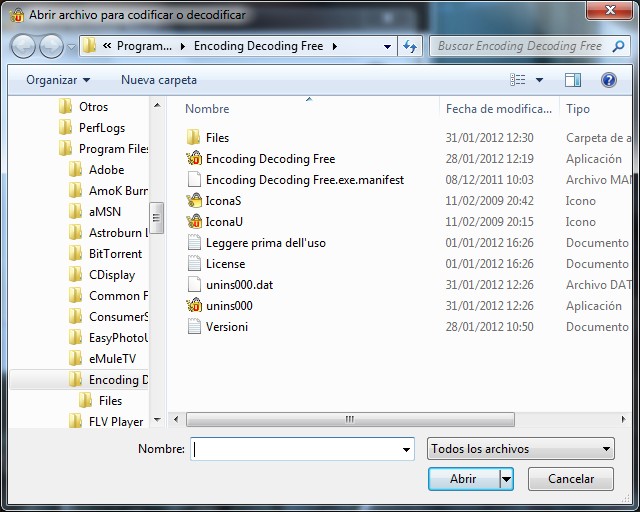
Task: Select the Files subfolder in tree
Action: pos(110,401)
